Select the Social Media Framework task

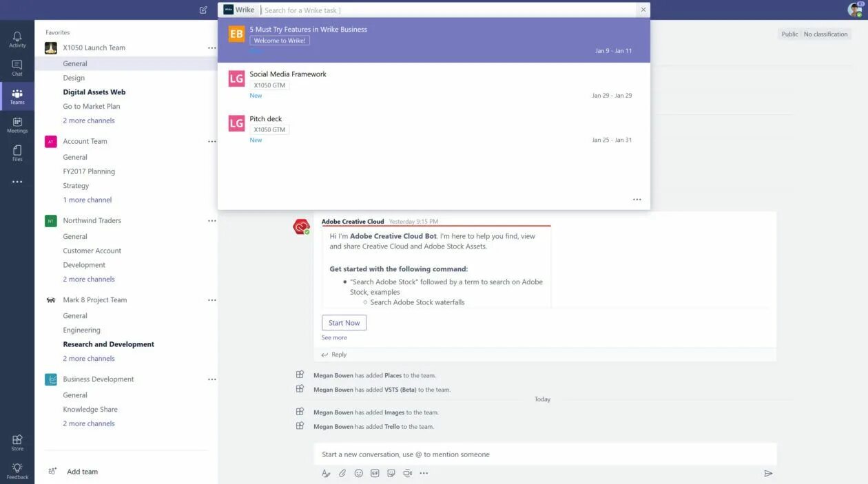[x=434, y=85]
